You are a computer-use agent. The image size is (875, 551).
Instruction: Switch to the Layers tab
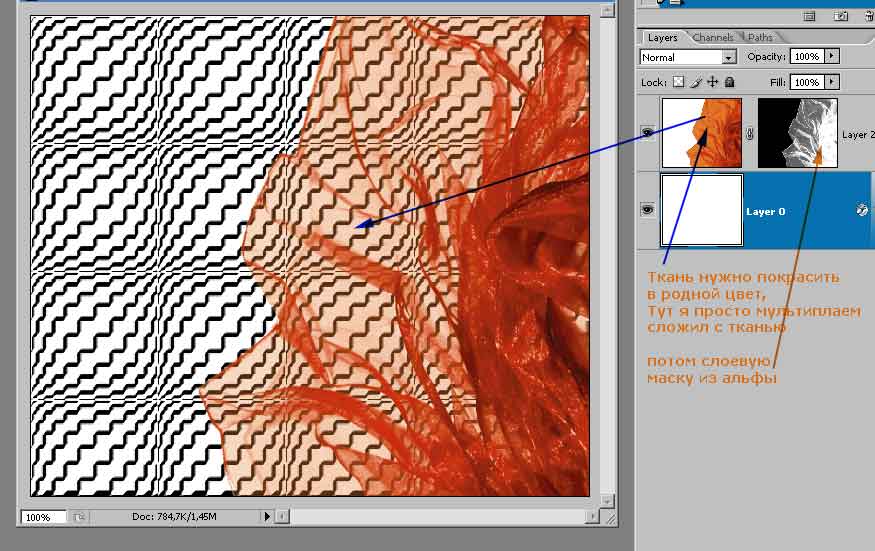(x=662, y=37)
